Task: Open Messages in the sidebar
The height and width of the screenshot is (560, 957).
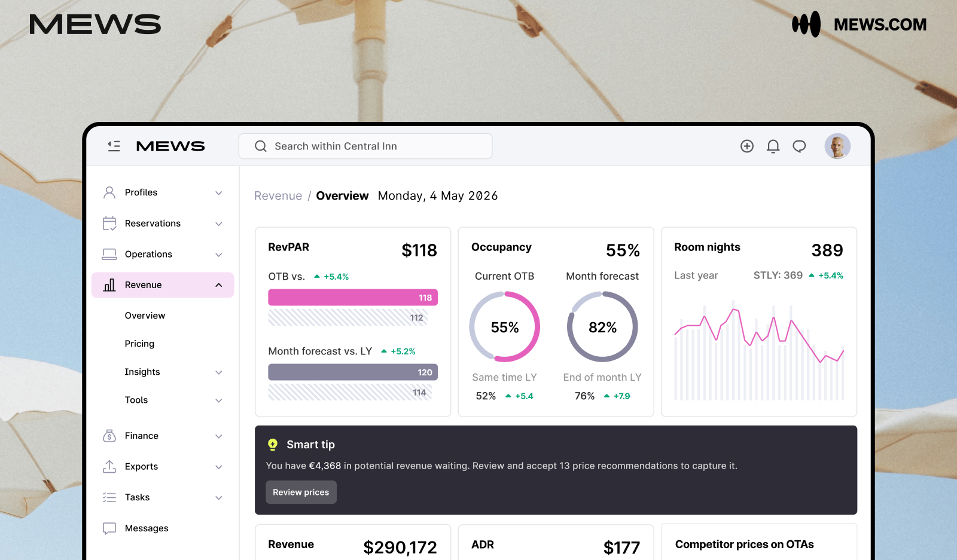Action: point(147,528)
